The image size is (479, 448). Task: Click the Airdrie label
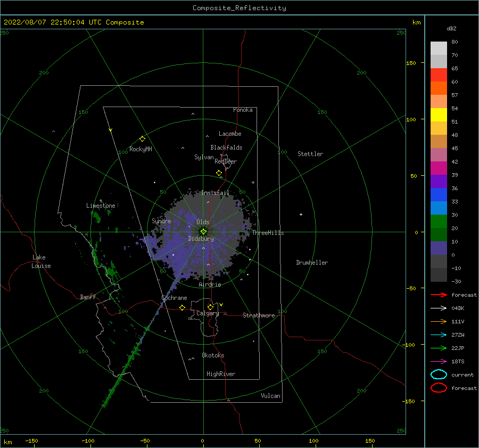pos(210,284)
